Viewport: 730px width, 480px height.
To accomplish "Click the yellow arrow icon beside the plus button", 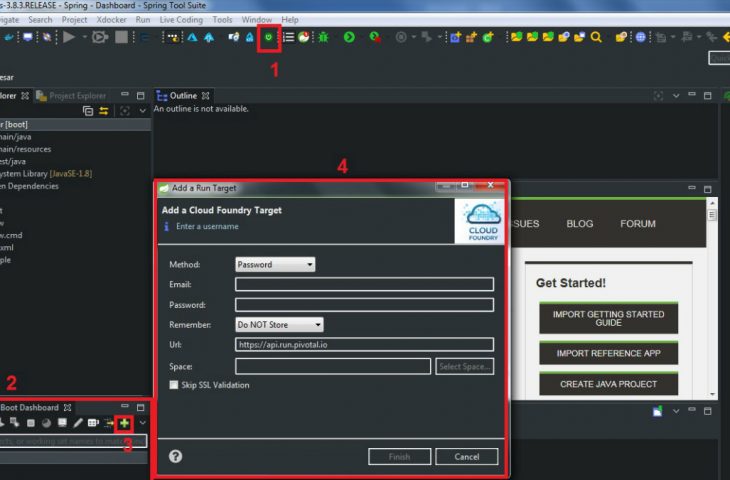I will [109, 423].
